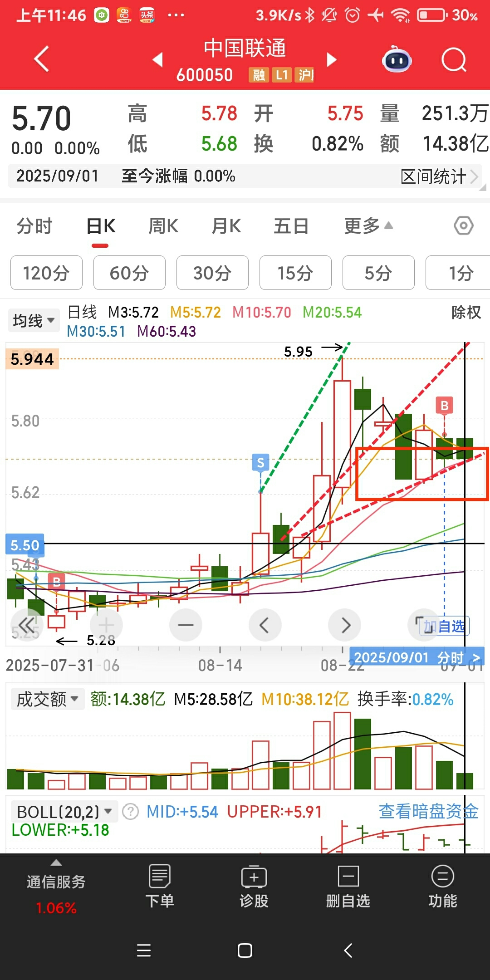Jump chart to earliest with double-left arrows
The height and width of the screenshot is (980, 490).
coord(26,625)
